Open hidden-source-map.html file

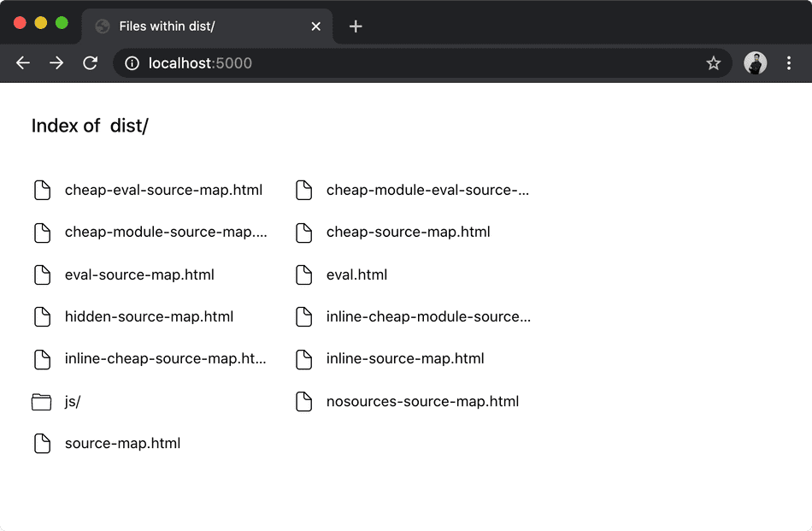149,317
